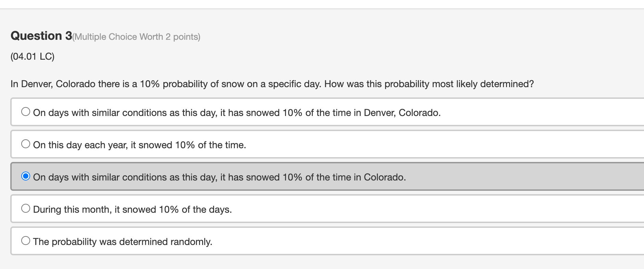Click the border of the selected answer box
644x269 pixels.
[x=308, y=163]
